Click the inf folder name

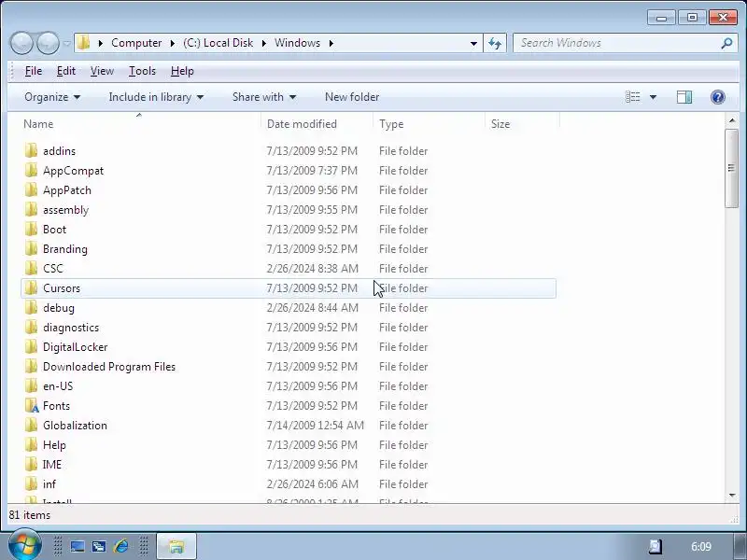49,483
